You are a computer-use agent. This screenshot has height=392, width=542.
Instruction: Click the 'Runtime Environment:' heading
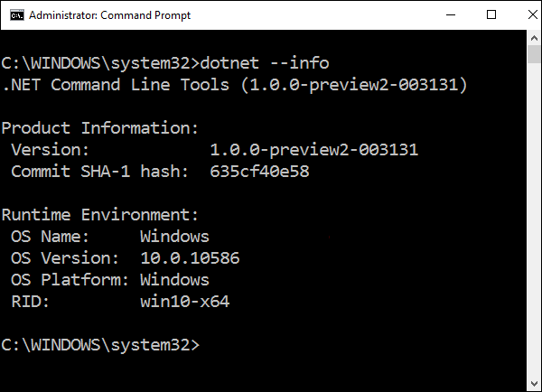[x=99, y=215]
